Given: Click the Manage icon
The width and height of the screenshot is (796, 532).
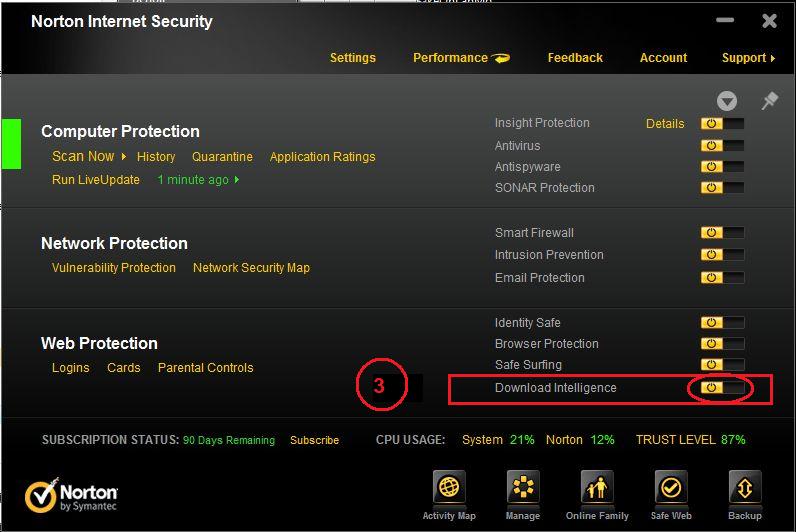Looking at the screenshot, I should [523, 487].
